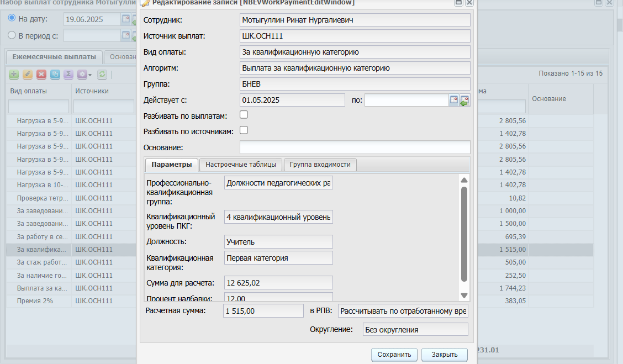Click the 'Основание' input field in the edit window

coord(355,147)
